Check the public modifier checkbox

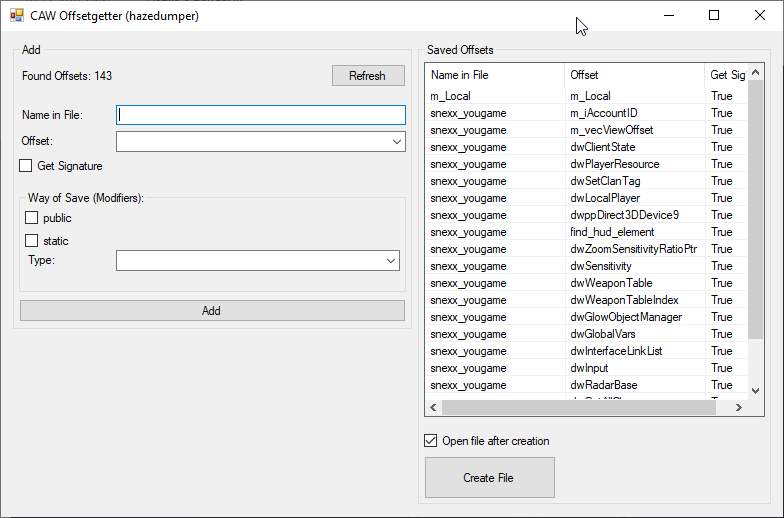32,218
